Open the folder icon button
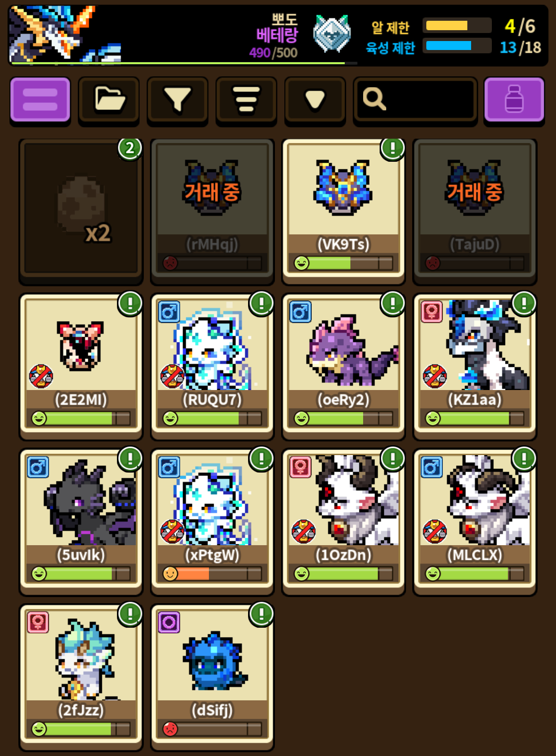The width and height of the screenshot is (556, 756). coord(109,100)
